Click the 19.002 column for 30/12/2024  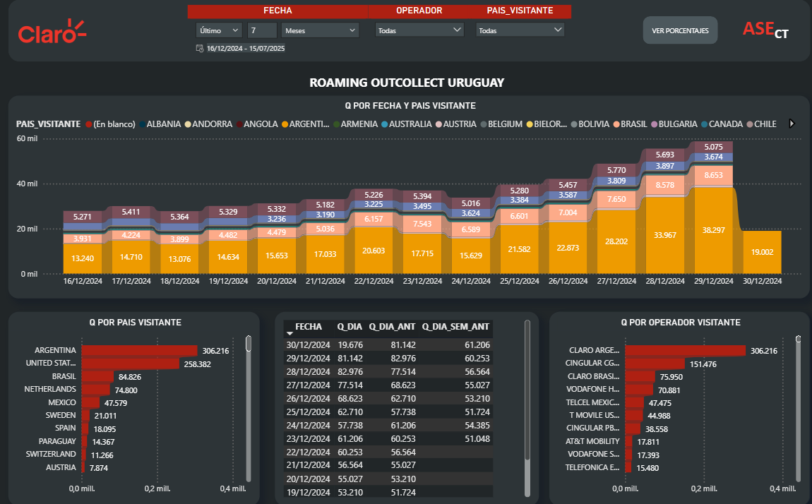[762, 252]
